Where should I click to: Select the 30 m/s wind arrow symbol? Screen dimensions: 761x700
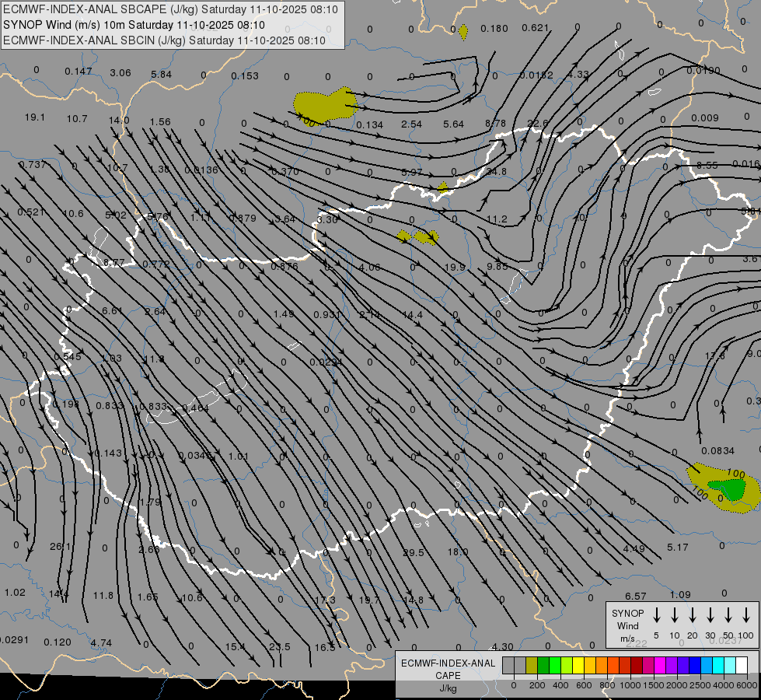click(710, 615)
